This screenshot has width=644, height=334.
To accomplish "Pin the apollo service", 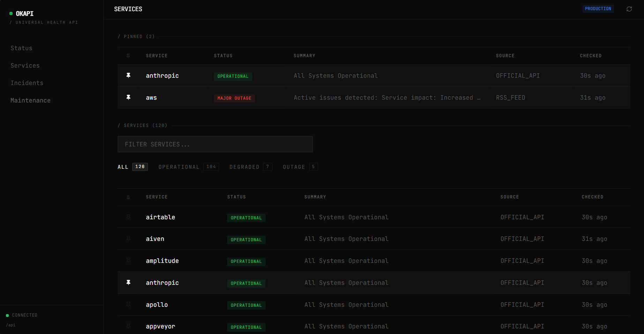I will point(128,304).
